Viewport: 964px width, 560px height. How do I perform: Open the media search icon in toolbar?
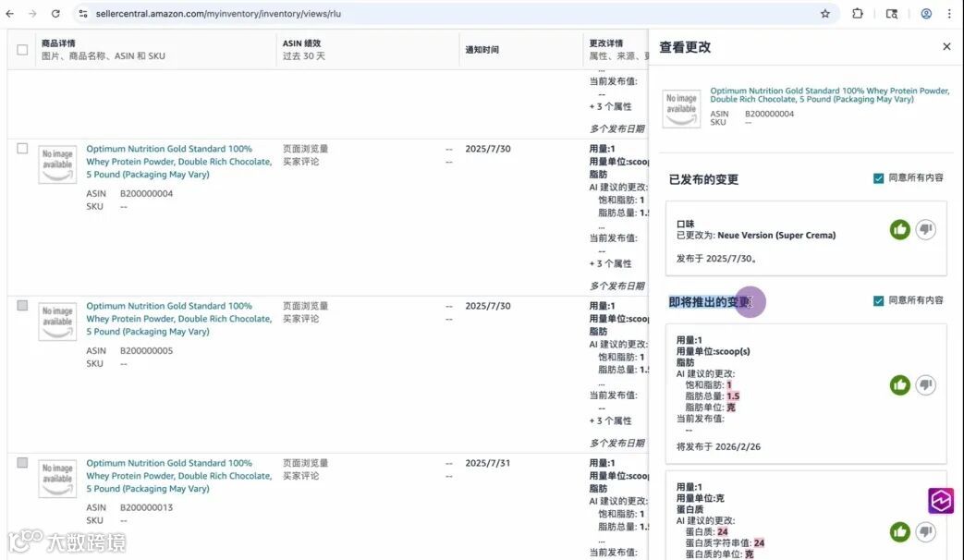[x=892, y=14]
